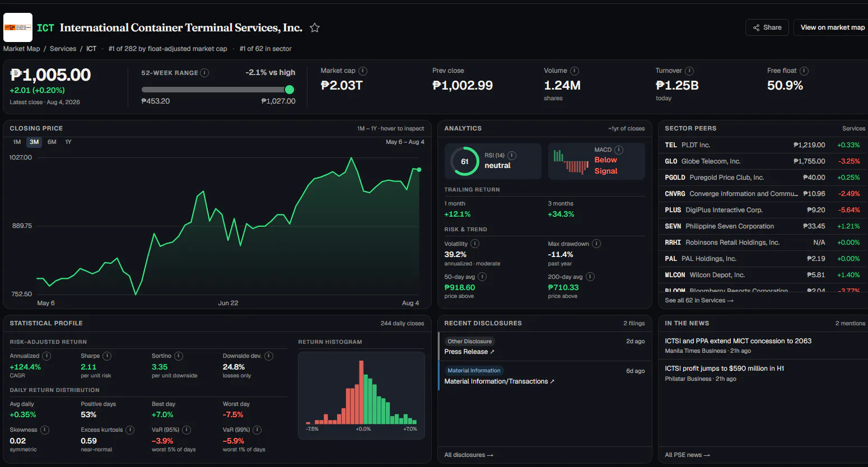The image size is (868, 467).
Task: Open the Globe Telecom, Inc. peer row
Action: click(x=762, y=161)
